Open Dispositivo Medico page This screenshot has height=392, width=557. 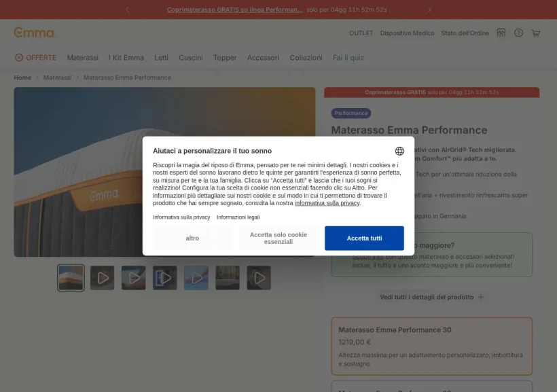[407, 33]
